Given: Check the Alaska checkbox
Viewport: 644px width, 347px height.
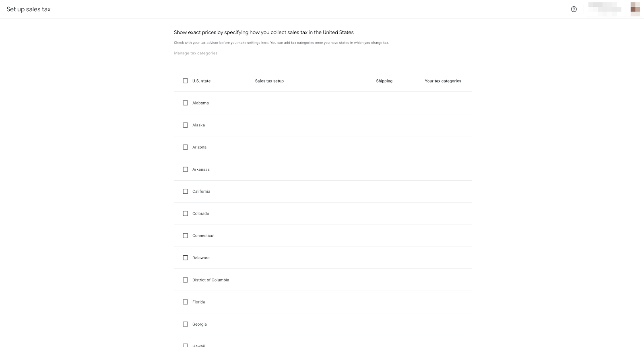Looking at the screenshot, I should pyautogui.click(x=186, y=125).
